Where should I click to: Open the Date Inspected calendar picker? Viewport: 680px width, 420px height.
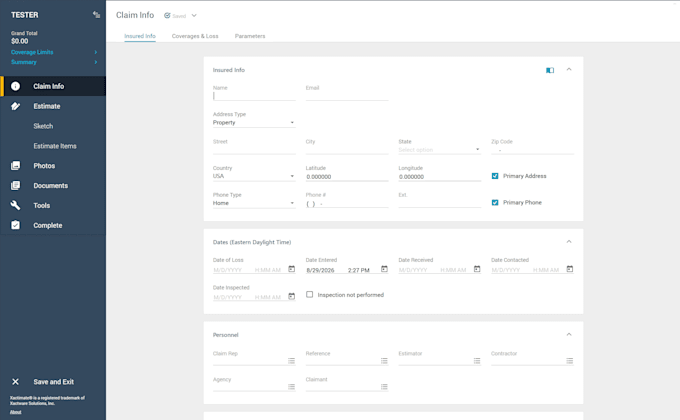pyautogui.click(x=291, y=296)
